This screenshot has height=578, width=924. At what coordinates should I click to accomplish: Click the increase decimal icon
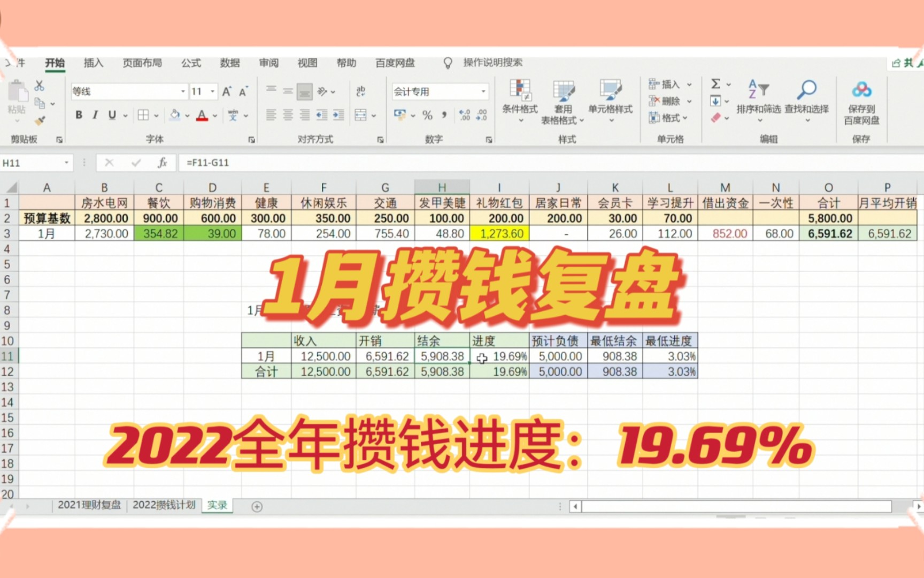pos(465,115)
